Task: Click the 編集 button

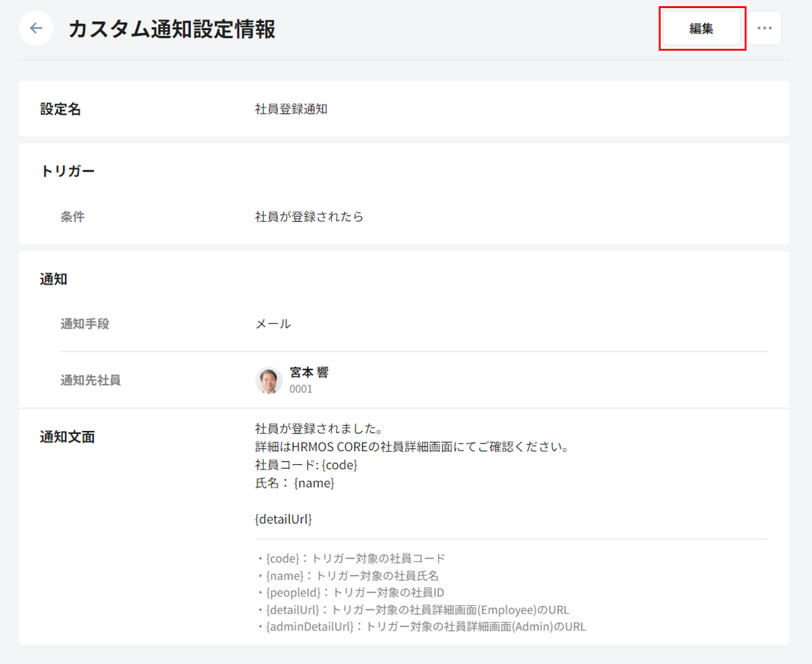Action: [x=701, y=28]
